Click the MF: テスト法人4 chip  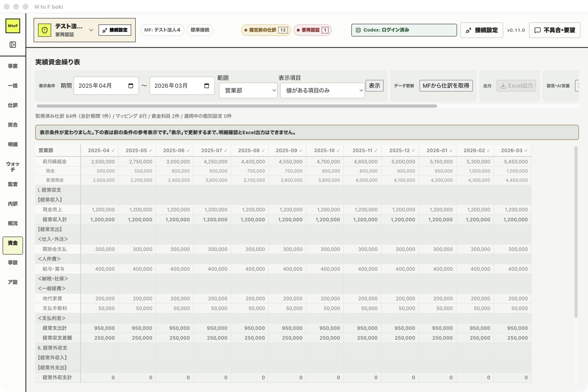(x=162, y=30)
